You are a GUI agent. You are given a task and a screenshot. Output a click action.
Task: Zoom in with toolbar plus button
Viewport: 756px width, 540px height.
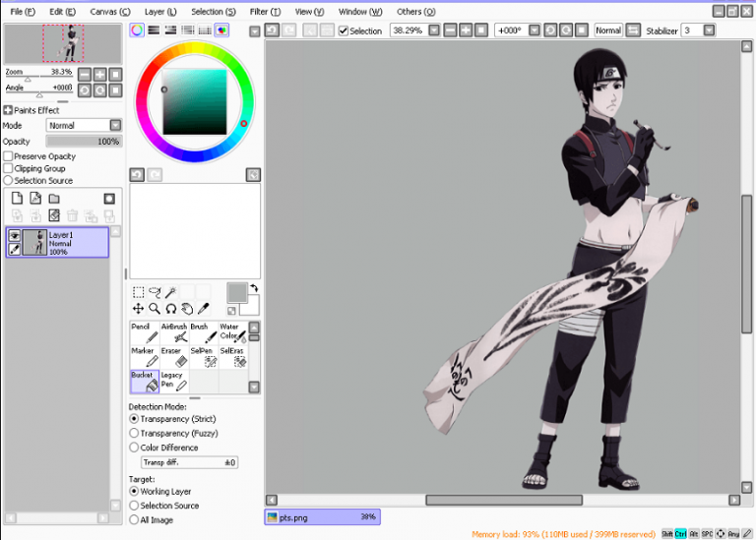tap(466, 30)
